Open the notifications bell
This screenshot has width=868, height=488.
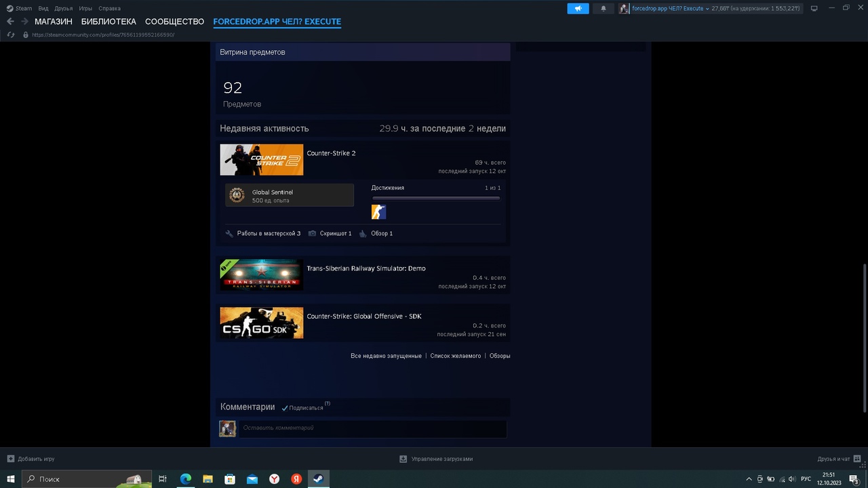604,9
